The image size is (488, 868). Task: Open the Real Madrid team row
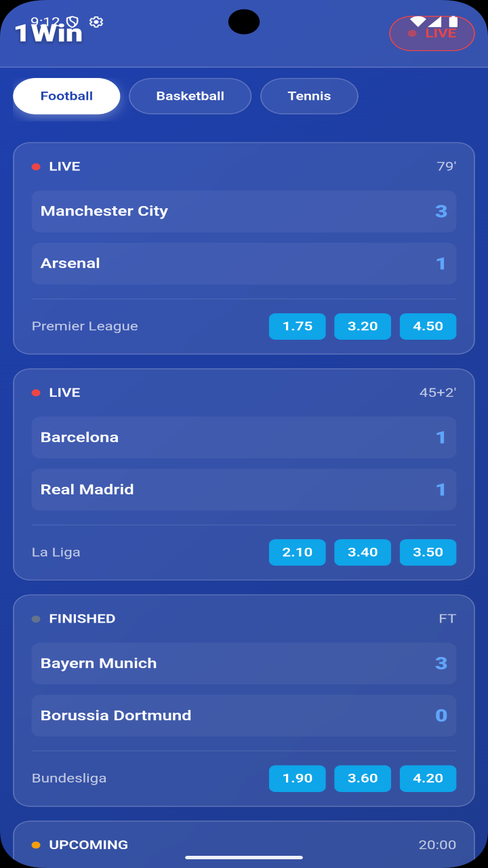click(x=244, y=490)
